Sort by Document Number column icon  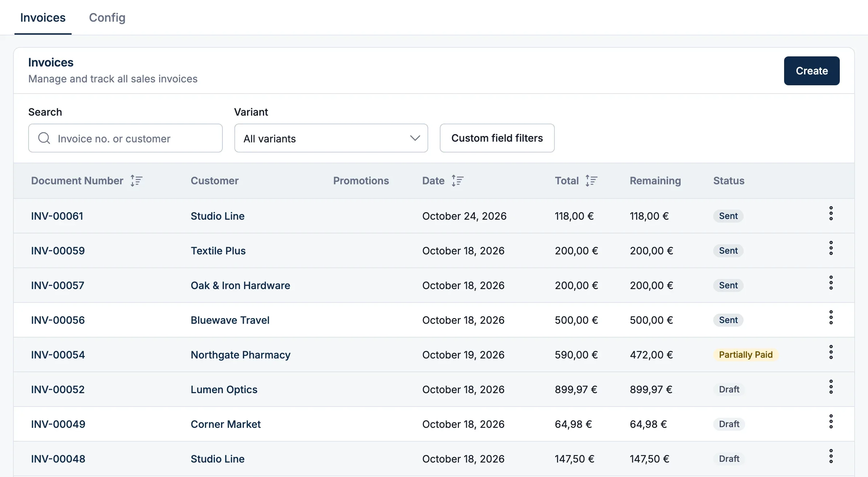tap(136, 181)
